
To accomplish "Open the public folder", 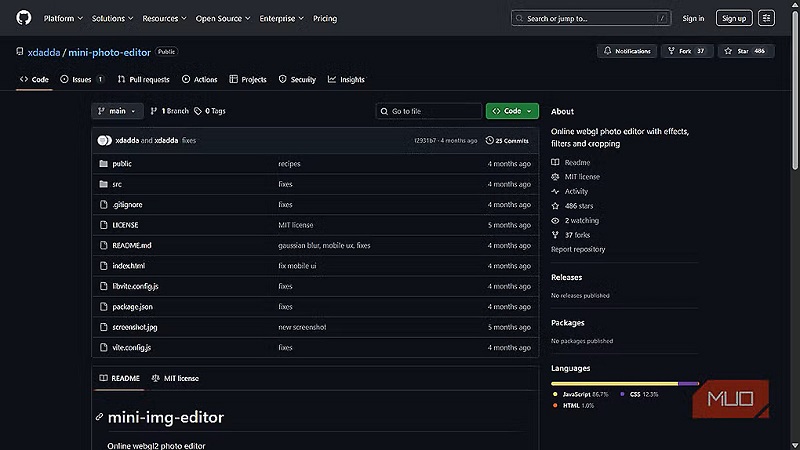I will coord(122,163).
